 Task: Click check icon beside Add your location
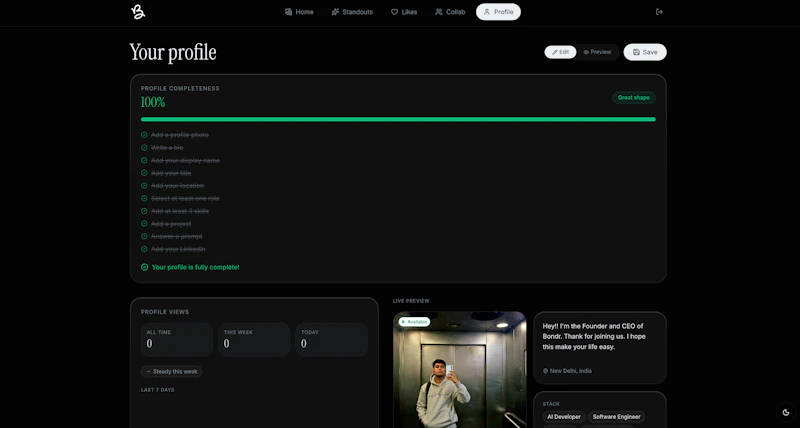pos(144,186)
